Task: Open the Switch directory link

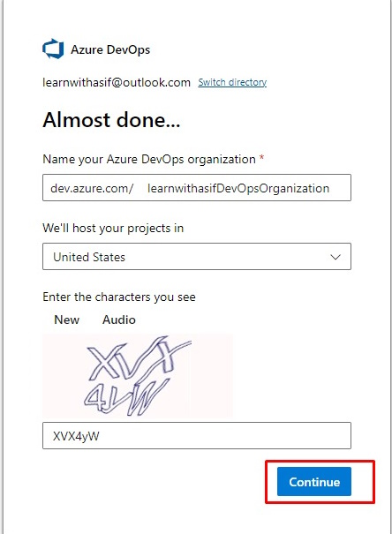Action: (x=232, y=82)
